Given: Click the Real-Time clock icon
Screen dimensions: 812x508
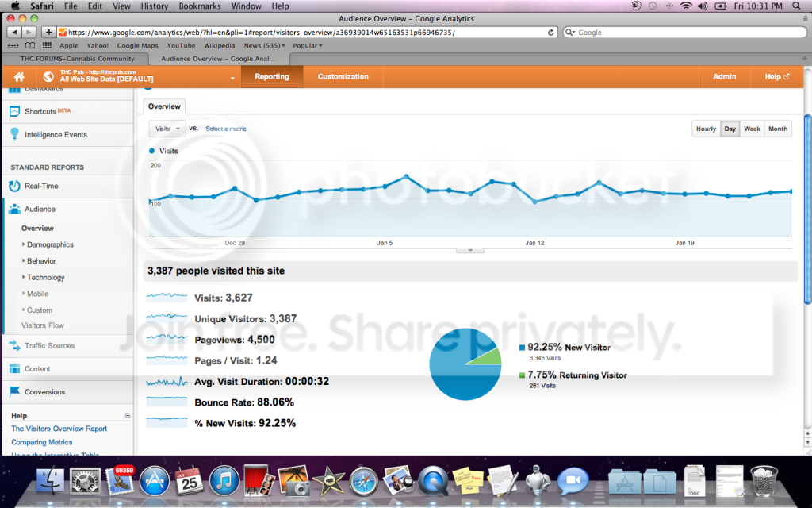Looking at the screenshot, I should tap(14, 186).
